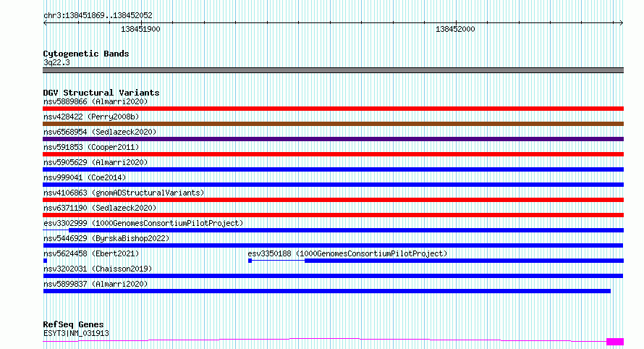Click the thick blue bar for esv3350188
Viewport: 644px width, 349px height.
(x=464, y=261)
